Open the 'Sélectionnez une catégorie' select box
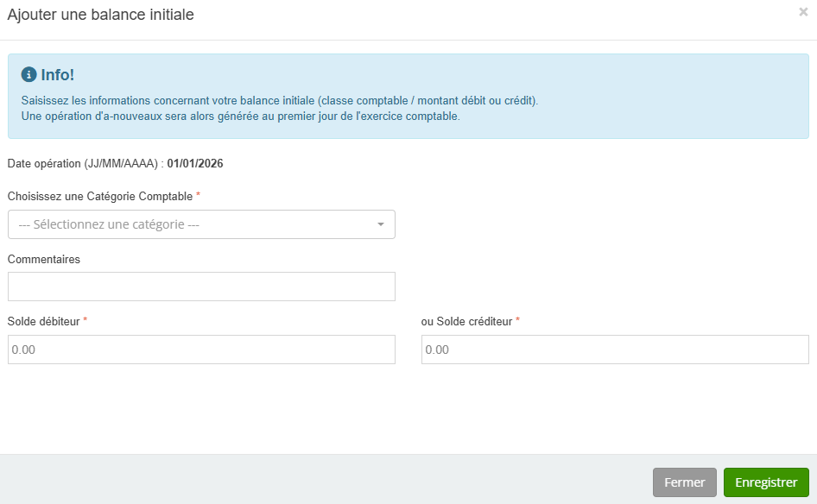Image resolution: width=817 pixels, height=504 pixels. pyautogui.click(x=200, y=224)
